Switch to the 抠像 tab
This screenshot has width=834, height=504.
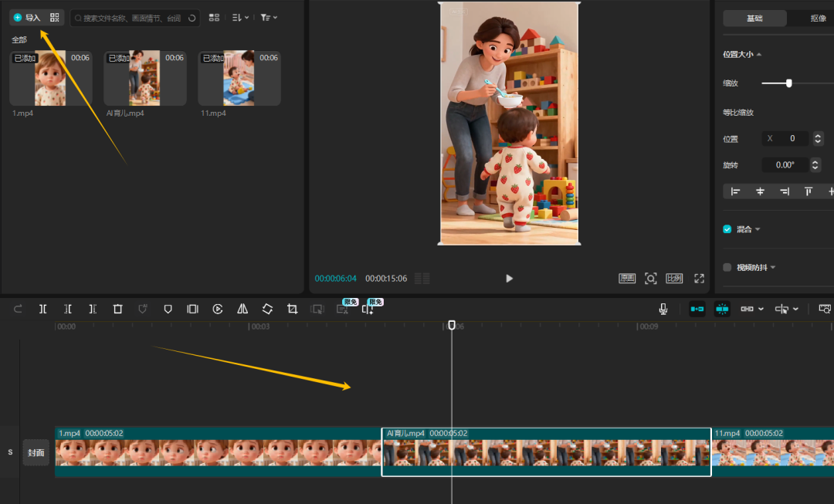coord(817,19)
